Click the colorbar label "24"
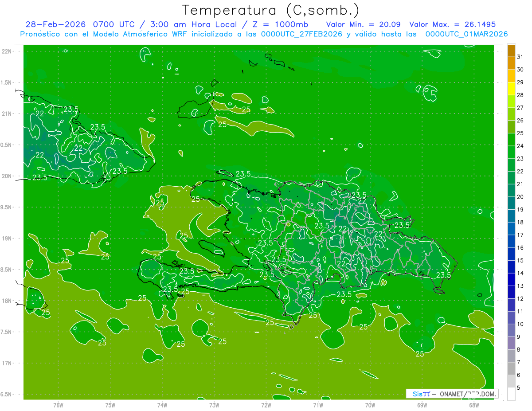This screenshot has width=532, height=411. pyautogui.click(x=520, y=146)
